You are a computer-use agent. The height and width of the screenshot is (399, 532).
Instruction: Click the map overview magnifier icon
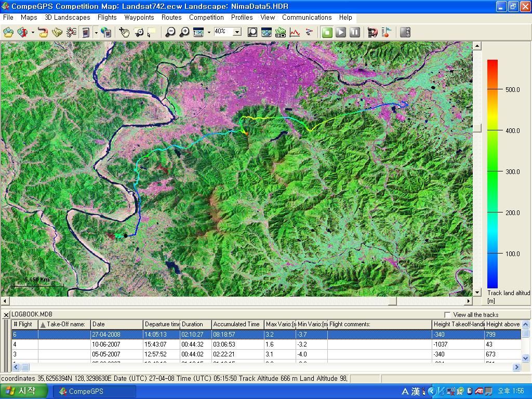click(x=252, y=33)
